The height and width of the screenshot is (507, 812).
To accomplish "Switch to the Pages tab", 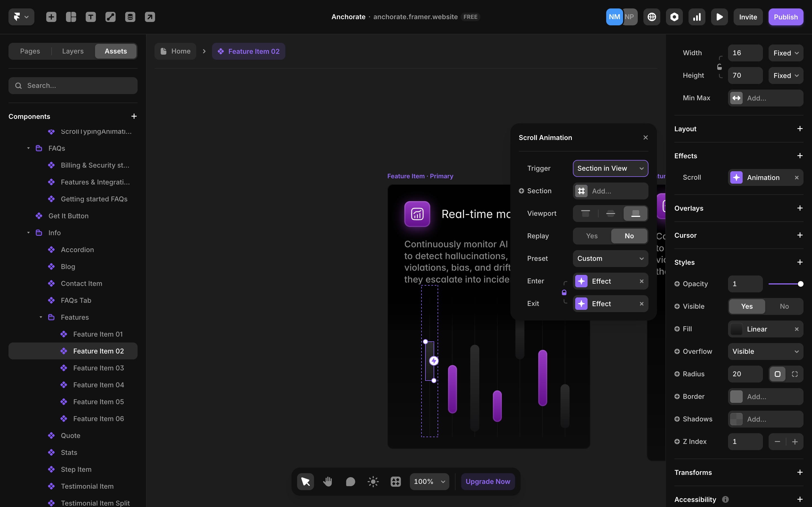I will (30, 51).
